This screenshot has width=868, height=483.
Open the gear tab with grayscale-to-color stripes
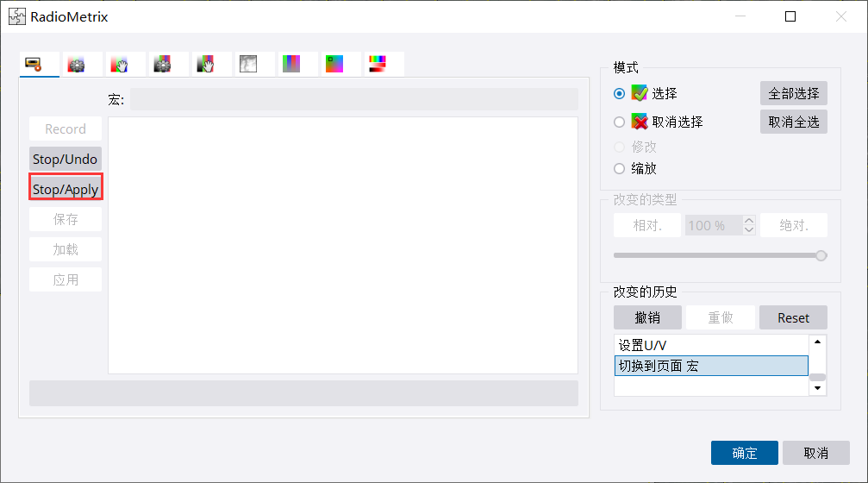[162, 65]
